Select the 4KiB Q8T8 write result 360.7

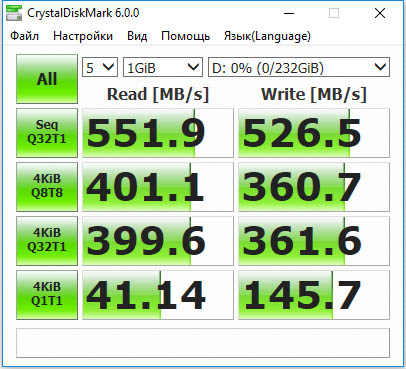click(x=314, y=187)
